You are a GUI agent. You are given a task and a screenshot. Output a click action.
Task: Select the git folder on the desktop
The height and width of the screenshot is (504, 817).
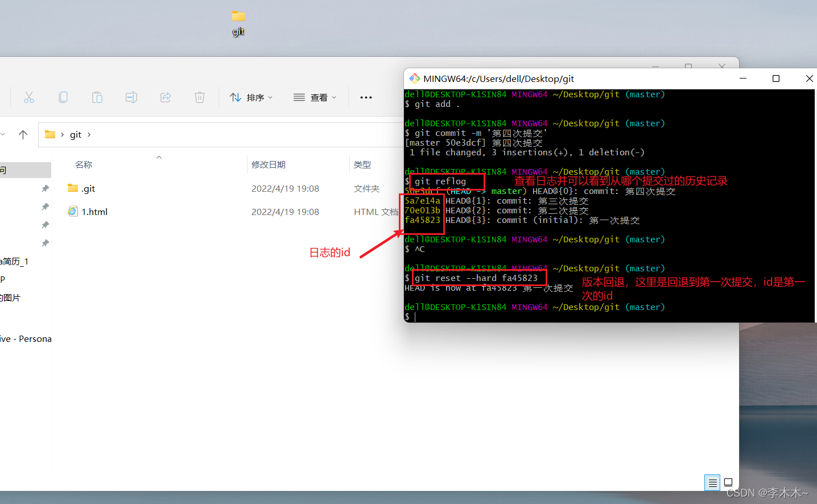238,22
